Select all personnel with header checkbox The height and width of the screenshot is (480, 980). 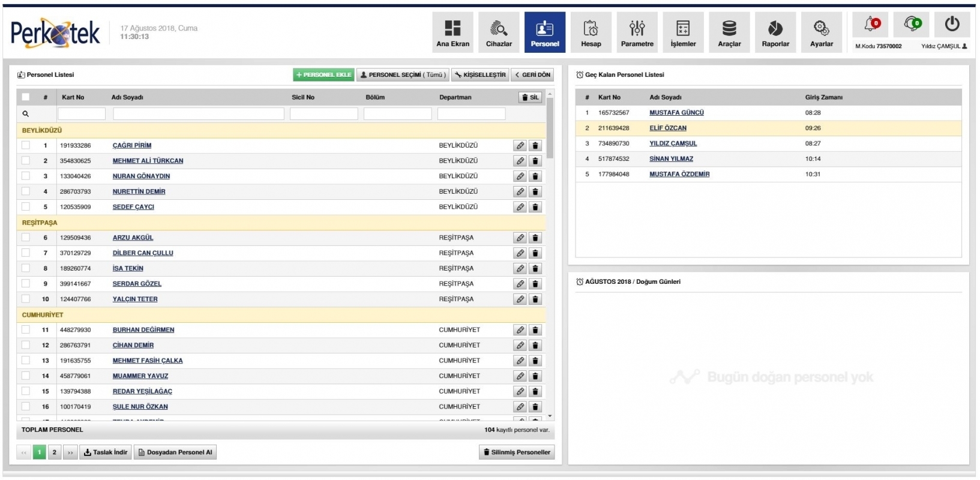[26, 97]
